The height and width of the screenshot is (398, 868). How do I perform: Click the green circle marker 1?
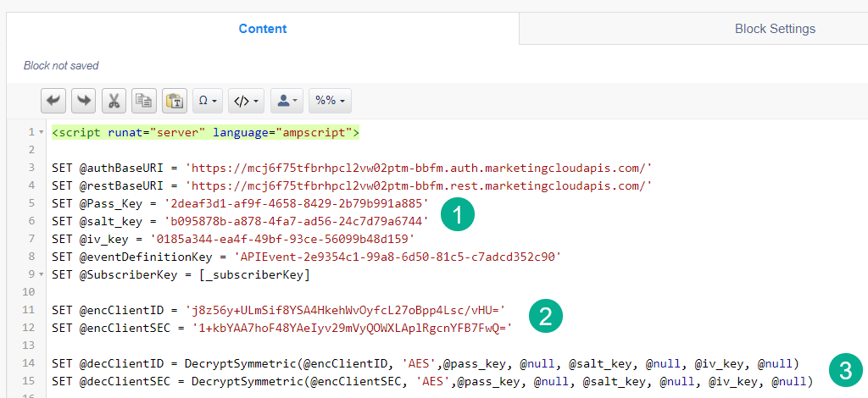[459, 214]
